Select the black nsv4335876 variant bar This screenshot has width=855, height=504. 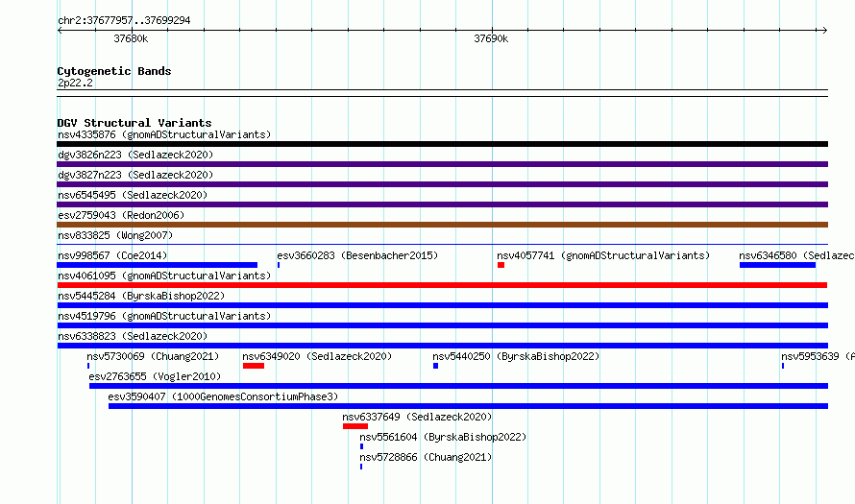tap(442, 144)
